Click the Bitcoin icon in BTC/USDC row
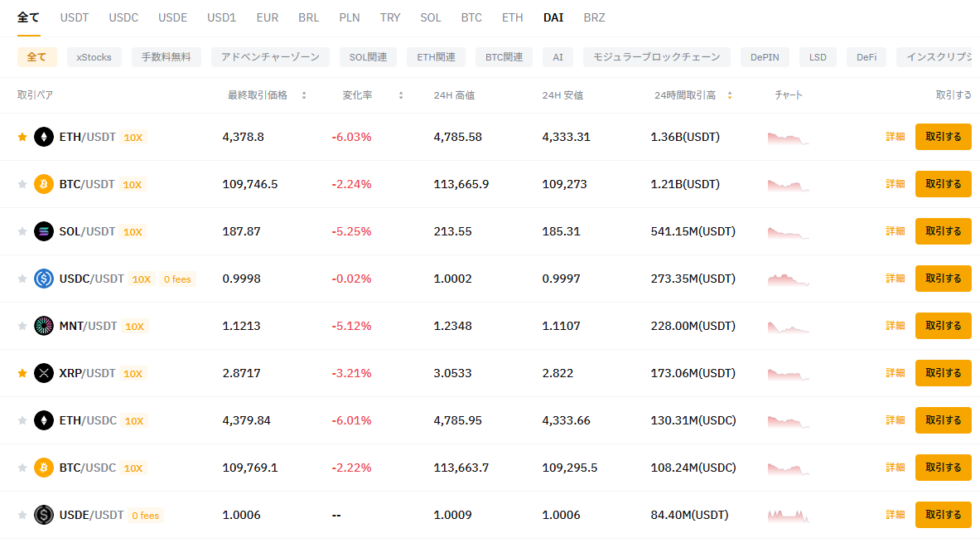The height and width of the screenshot is (543, 980). click(x=44, y=468)
